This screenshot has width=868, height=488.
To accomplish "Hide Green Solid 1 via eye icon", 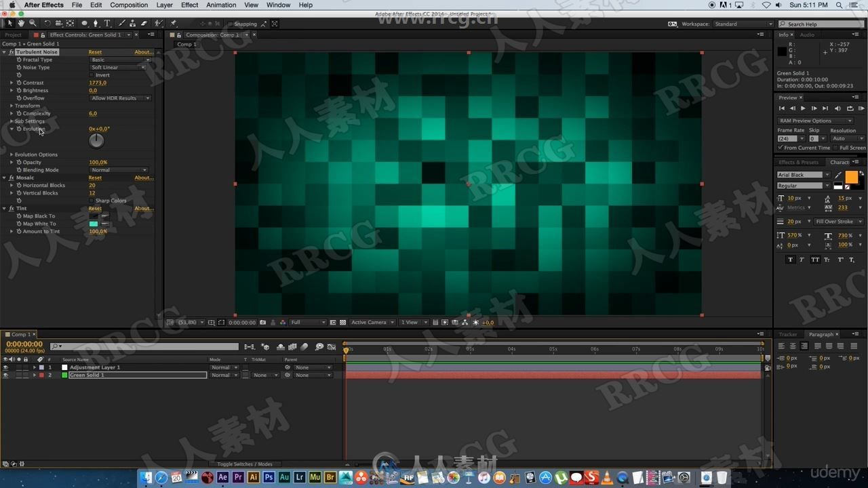I will 5,375.
